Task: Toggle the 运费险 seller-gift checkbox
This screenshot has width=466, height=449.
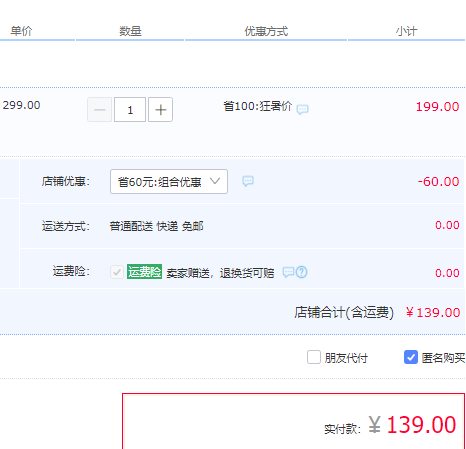Action: [x=117, y=272]
